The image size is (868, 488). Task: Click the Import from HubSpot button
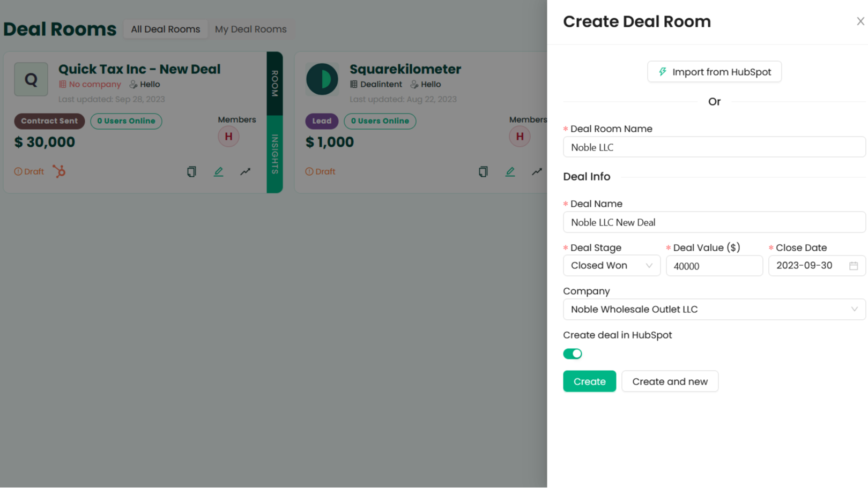click(x=714, y=71)
